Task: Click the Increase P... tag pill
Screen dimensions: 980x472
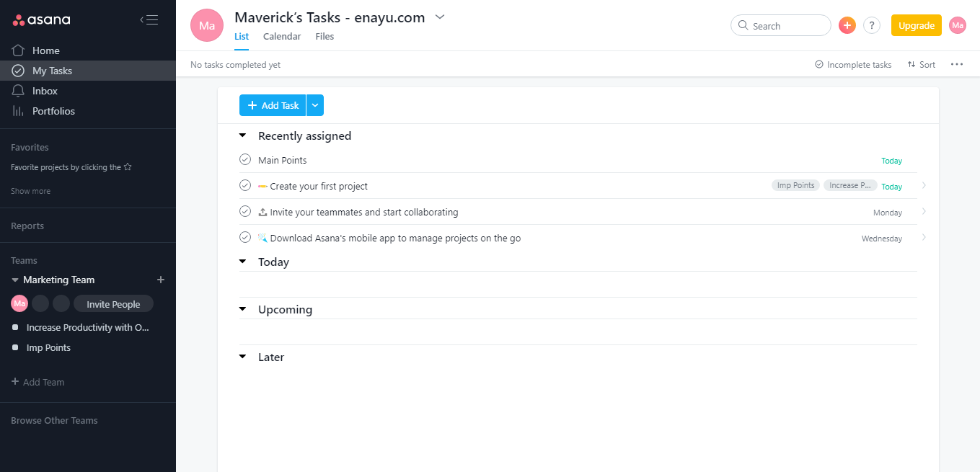Action: pyautogui.click(x=850, y=185)
